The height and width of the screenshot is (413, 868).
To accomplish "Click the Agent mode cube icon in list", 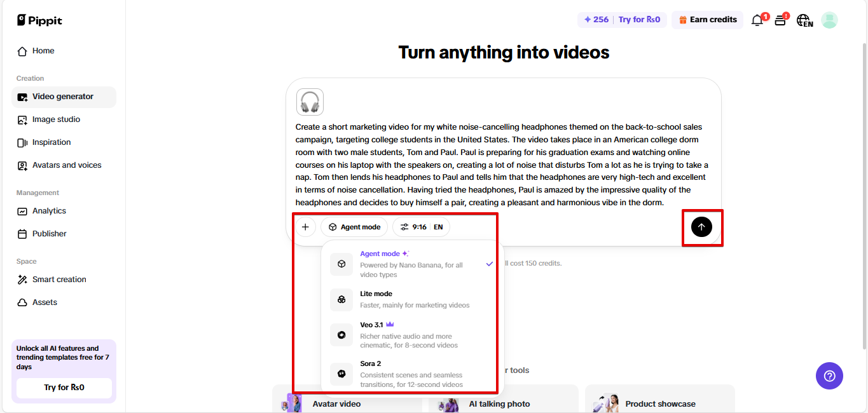I will tap(341, 264).
